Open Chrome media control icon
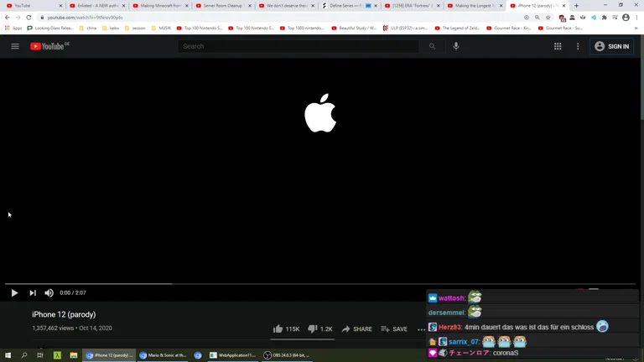Screen dimensions: 644x362 615,18
